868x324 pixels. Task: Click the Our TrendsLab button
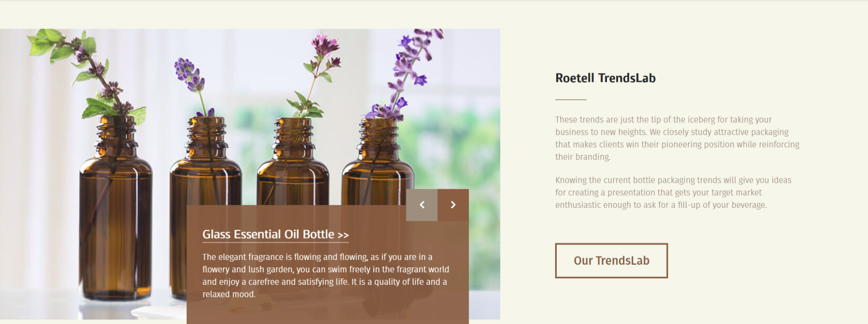coord(611,260)
